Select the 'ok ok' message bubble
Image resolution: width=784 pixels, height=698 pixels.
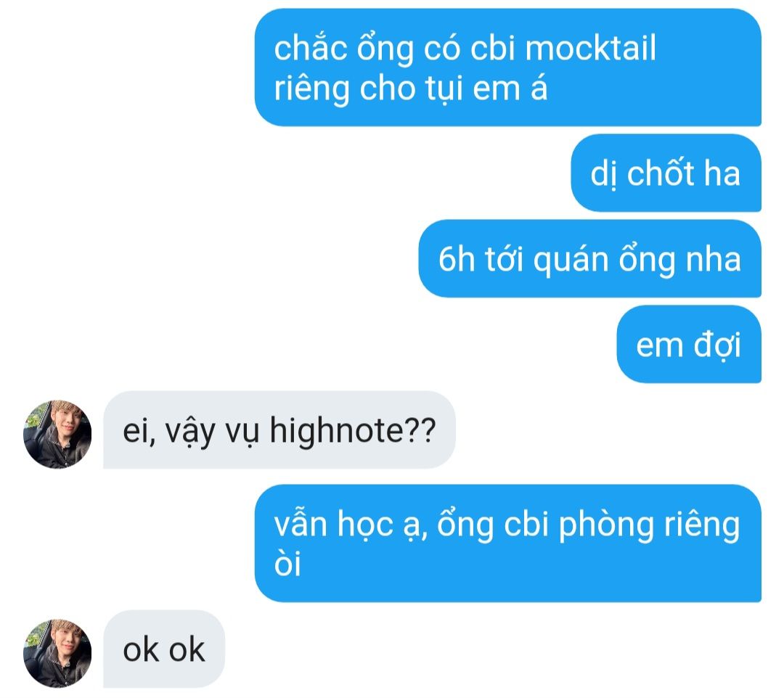pos(164,649)
